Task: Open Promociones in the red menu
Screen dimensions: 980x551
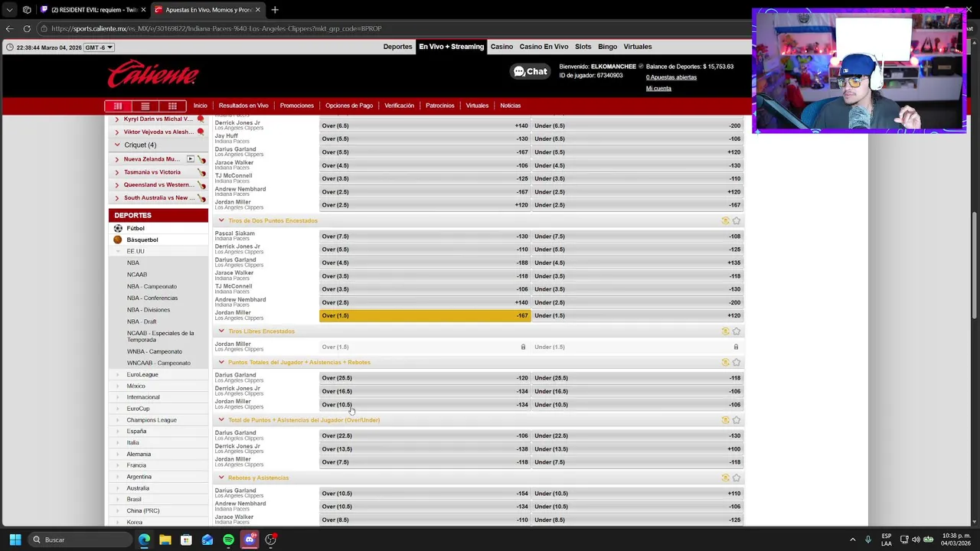Action: (x=296, y=106)
